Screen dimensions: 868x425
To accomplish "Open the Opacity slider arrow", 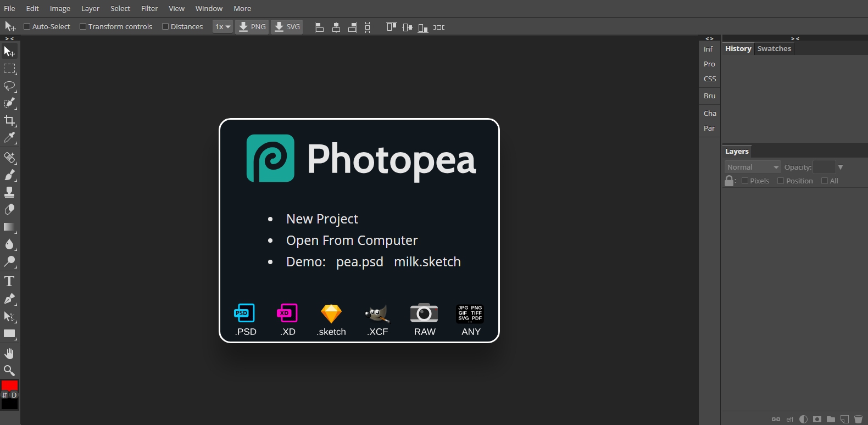I will pos(841,167).
